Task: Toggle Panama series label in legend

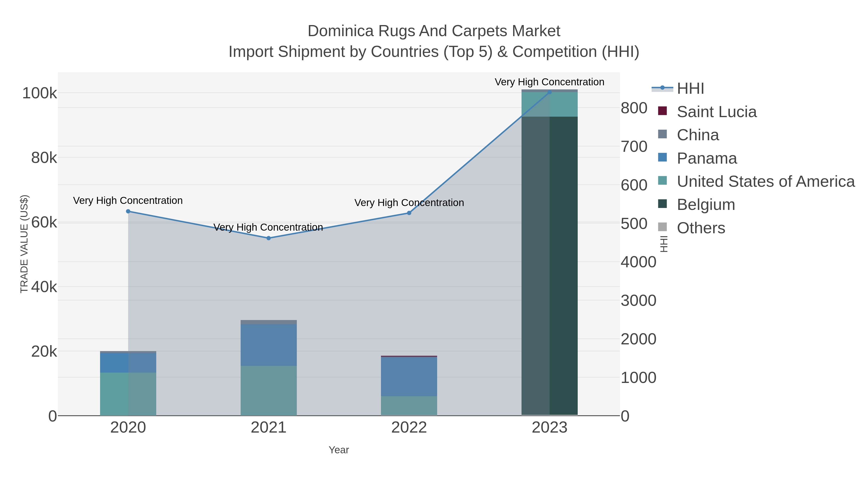Action: (707, 158)
